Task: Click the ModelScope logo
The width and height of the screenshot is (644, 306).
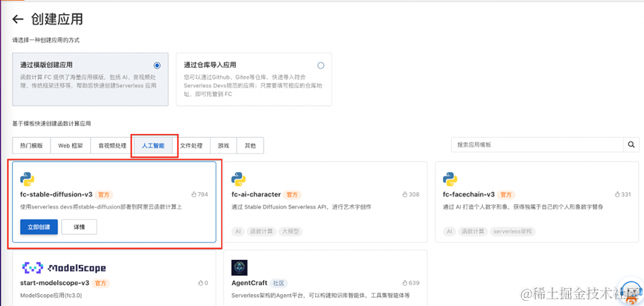Action: pos(64,268)
